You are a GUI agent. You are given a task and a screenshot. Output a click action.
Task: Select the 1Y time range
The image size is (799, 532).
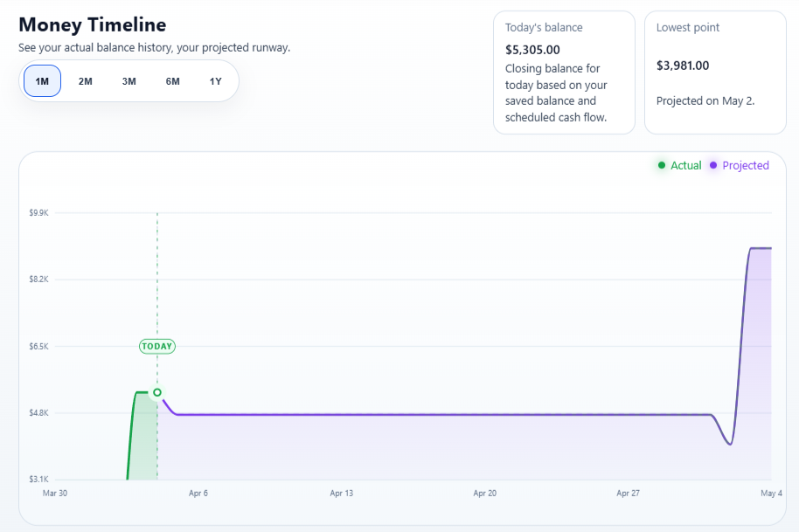[x=214, y=80]
